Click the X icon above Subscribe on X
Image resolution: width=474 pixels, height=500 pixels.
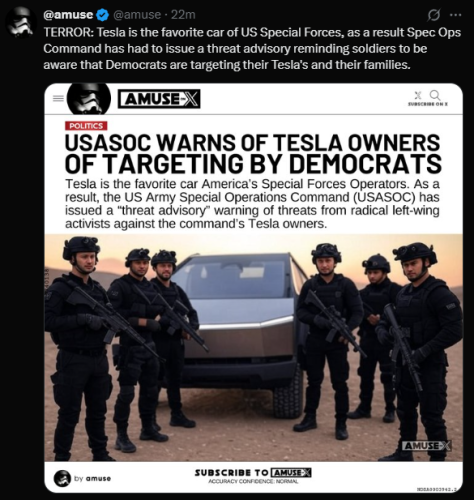point(418,95)
